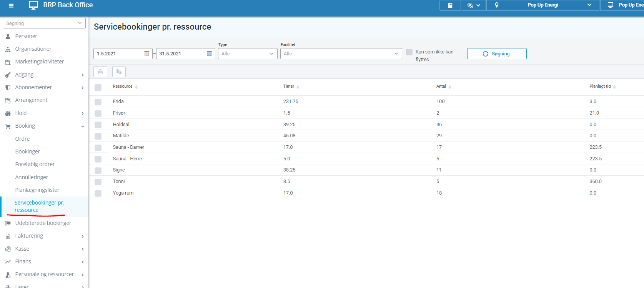The width and height of the screenshot is (644, 288).
Task: Sort by Antal column sort arrows
Action: tap(450, 87)
